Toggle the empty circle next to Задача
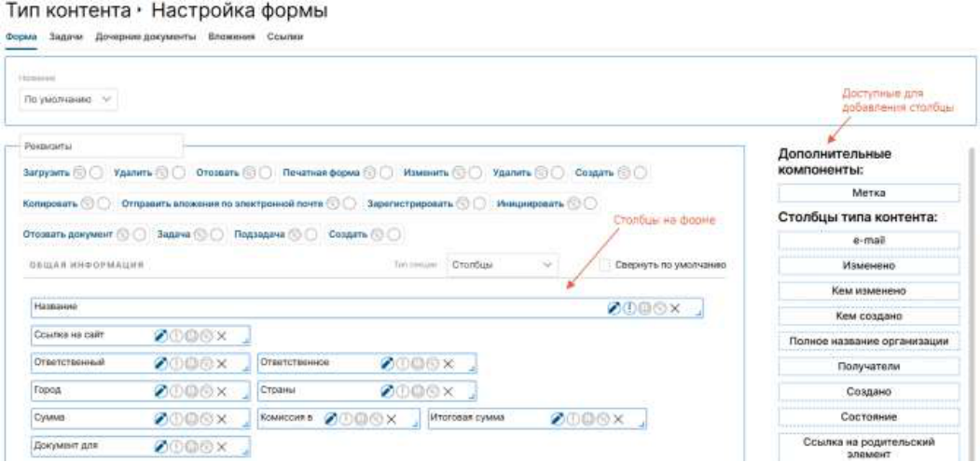 (x=217, y=235)
